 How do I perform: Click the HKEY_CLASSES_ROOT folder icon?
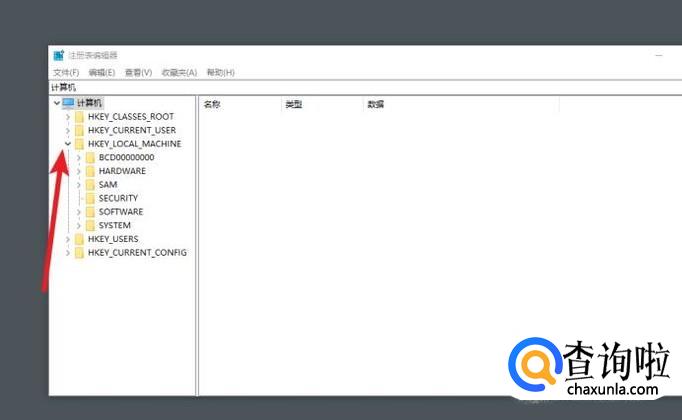79,117
